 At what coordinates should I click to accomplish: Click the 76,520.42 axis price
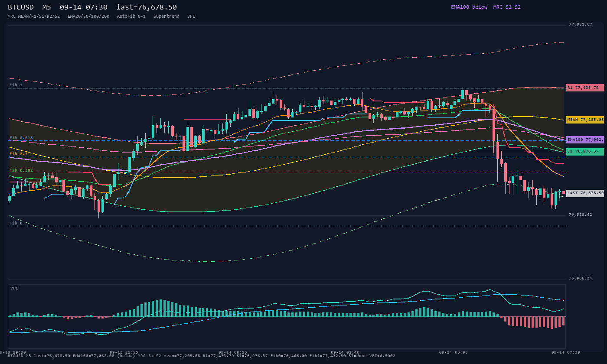tap(580, 214)
